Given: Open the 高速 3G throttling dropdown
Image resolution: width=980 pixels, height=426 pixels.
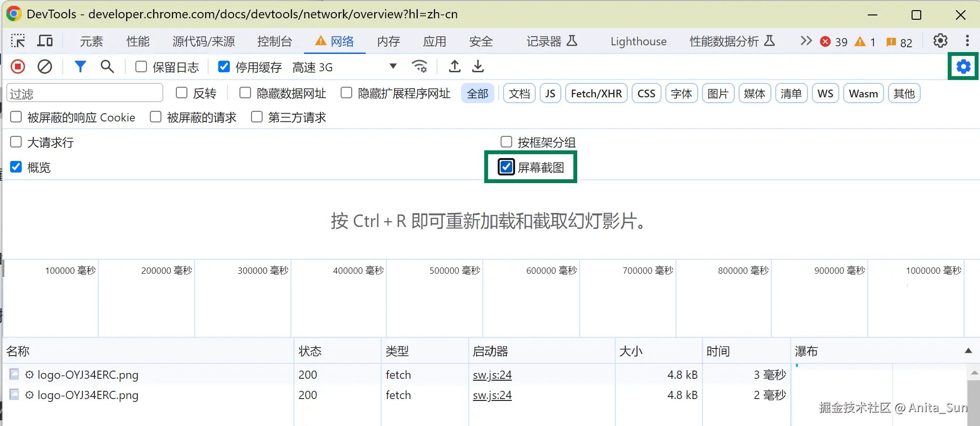Looking at the screenshot, I should [x=345, y=67].
